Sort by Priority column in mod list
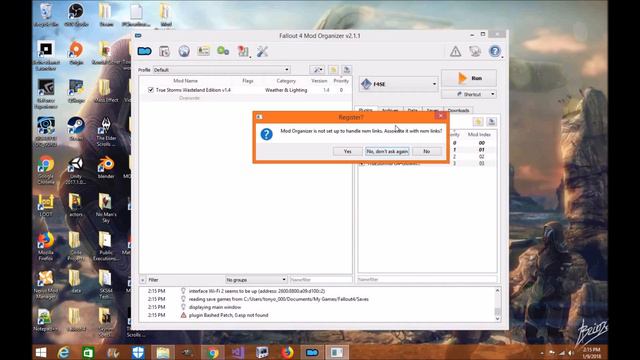The height and width of the screenshot is (360, 640). pos(341,81)
